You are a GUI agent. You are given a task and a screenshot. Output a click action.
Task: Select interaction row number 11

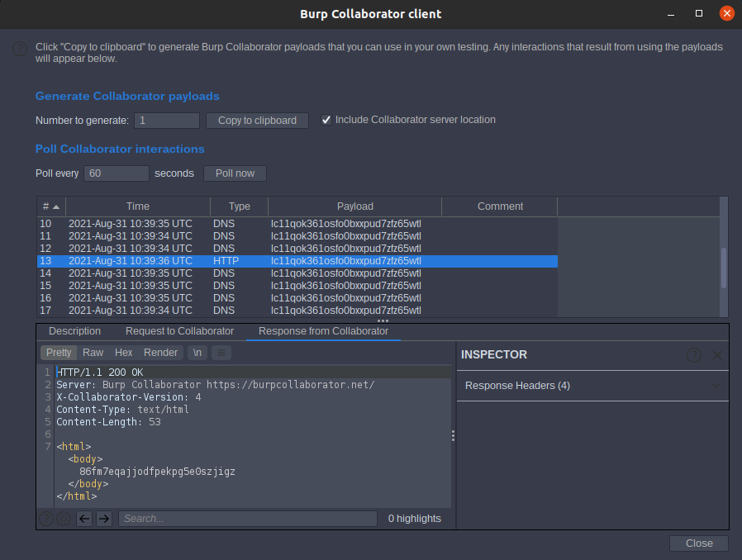[x=297, y=236]
